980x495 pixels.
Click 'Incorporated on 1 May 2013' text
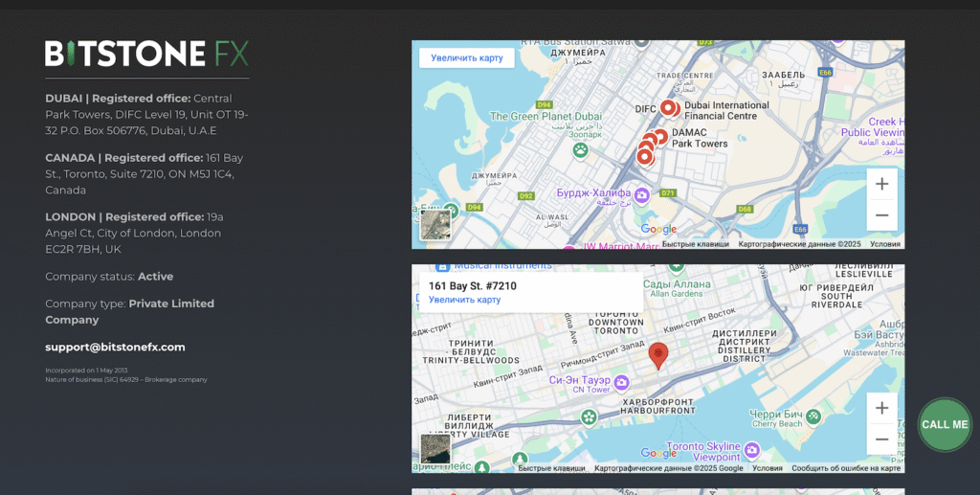click(x=86, y=371)
